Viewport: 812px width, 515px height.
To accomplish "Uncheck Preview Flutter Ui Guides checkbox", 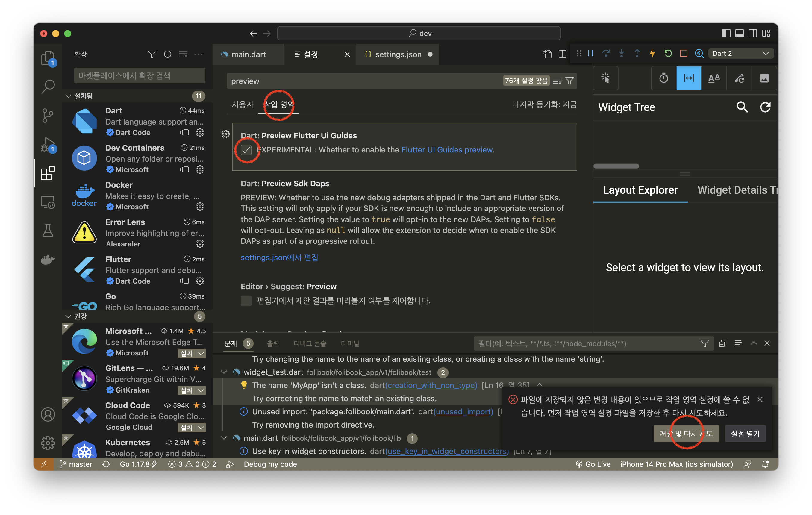I will (x=246, y=150).
